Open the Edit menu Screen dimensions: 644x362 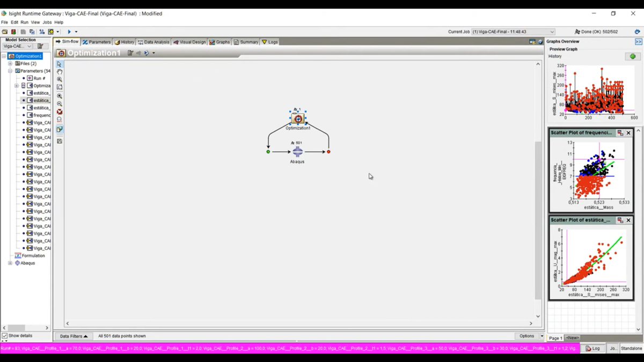point(14,23)
